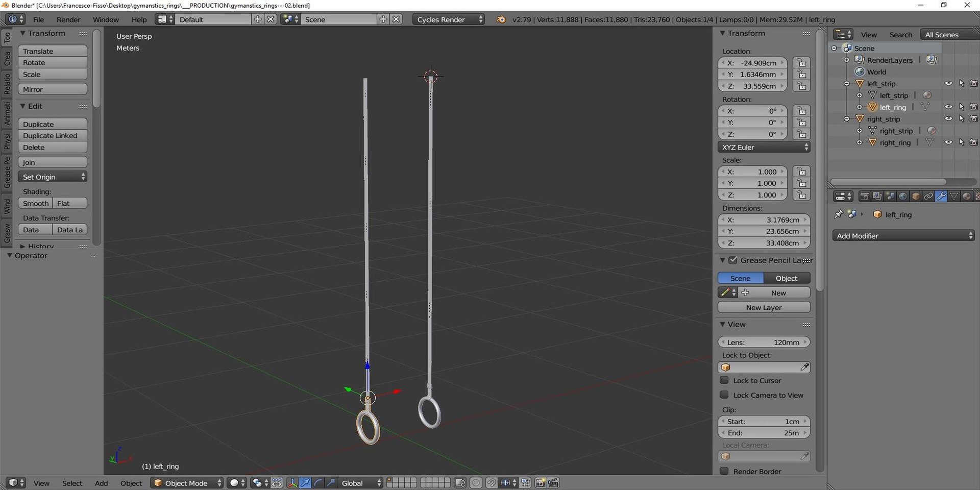This screenshot has width=980, height=490.
Task: Switch to the Object properties cube tab
Action: click(x=916, y=197)
